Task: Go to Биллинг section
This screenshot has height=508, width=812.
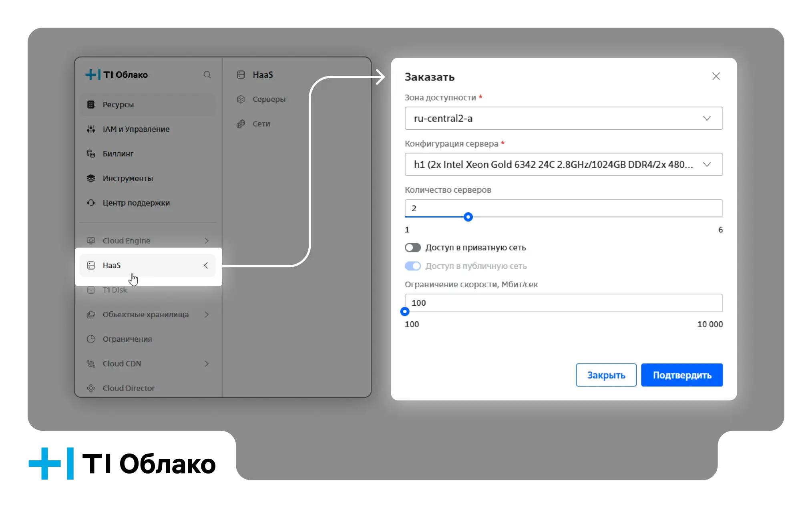Action: pos(148,153)
